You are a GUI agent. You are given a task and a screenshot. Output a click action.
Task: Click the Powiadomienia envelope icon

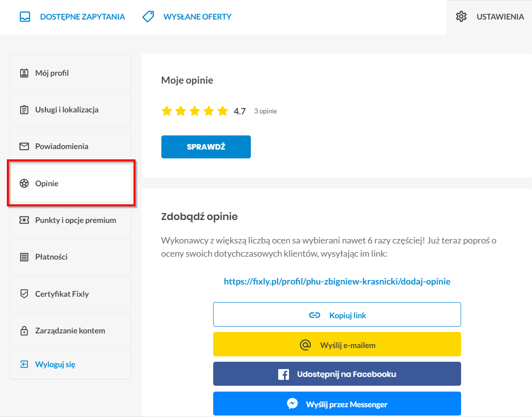click(24, 146)
